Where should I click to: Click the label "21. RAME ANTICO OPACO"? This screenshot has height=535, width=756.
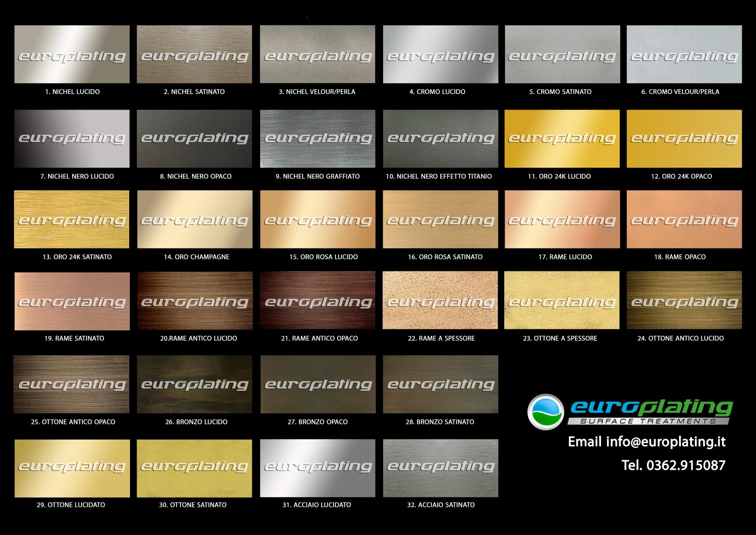click(319, 338)
